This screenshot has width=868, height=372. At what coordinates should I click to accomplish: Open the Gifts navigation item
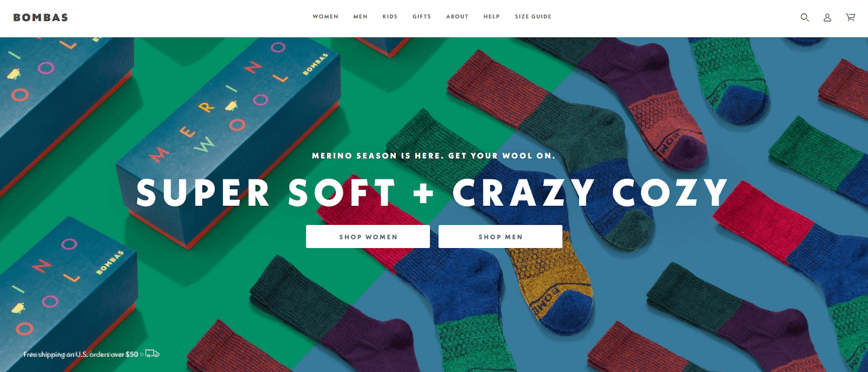(x=422, y=17)
